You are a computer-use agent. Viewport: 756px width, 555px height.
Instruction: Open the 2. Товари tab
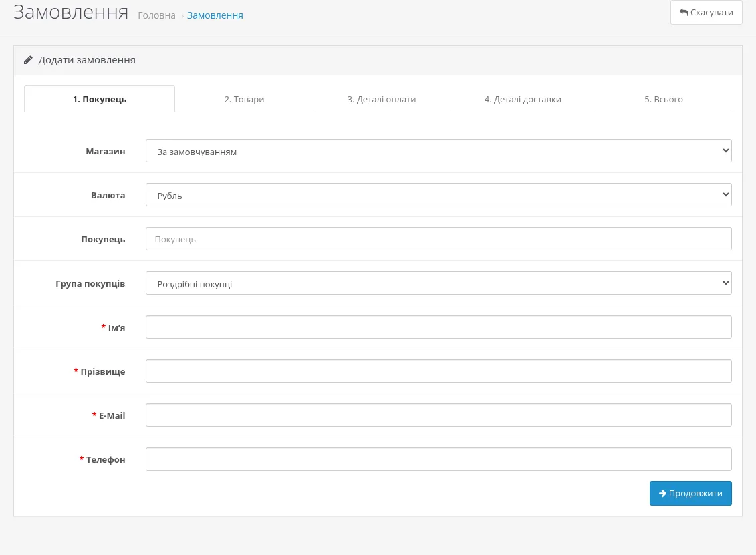244,100
